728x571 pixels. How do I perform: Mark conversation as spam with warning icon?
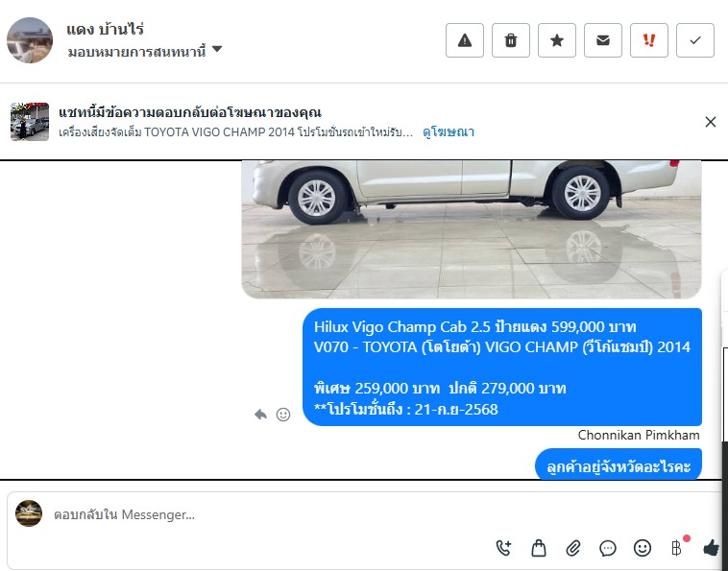465,40
